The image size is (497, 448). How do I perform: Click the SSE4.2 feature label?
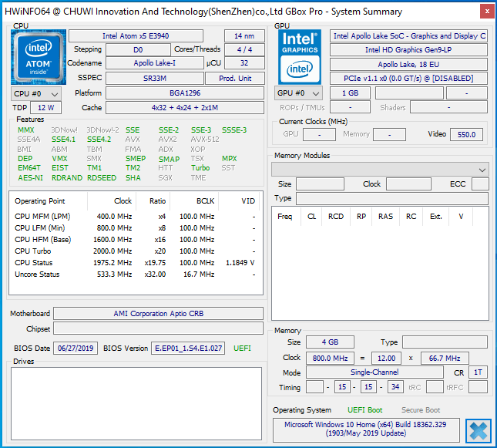(99, 140)
